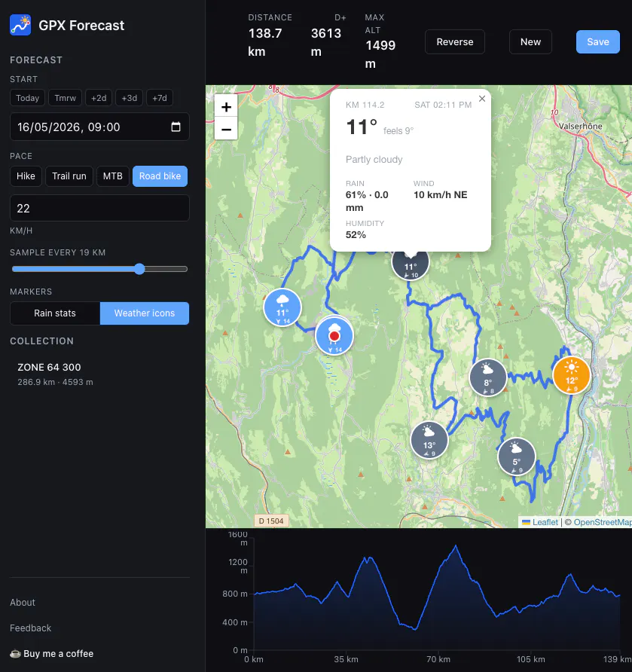This screenshot has width=632, height=672.
Task: Select the 5° partly cloudy marker
Action: click(516, 457)
